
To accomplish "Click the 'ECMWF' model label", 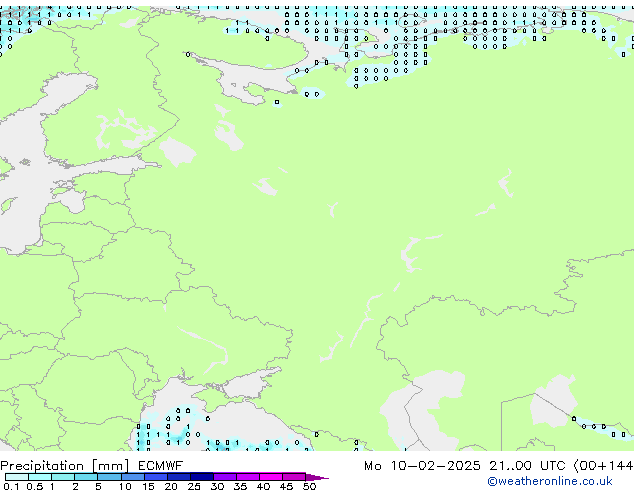I will (x=161, y=466).
